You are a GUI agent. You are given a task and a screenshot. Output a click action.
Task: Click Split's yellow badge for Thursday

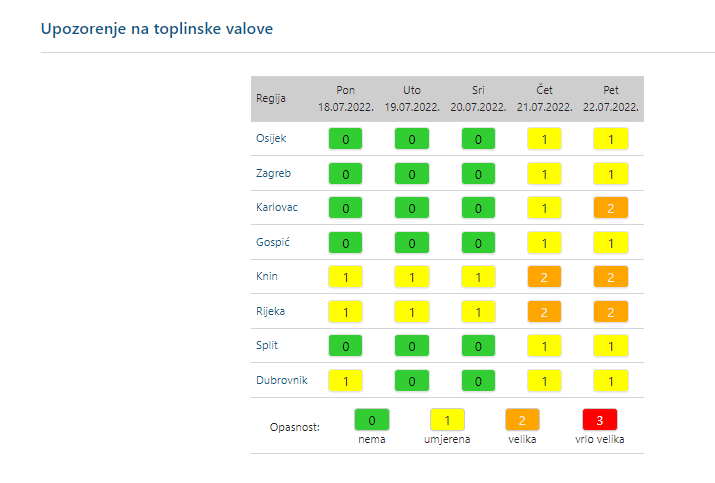[544, 346]
